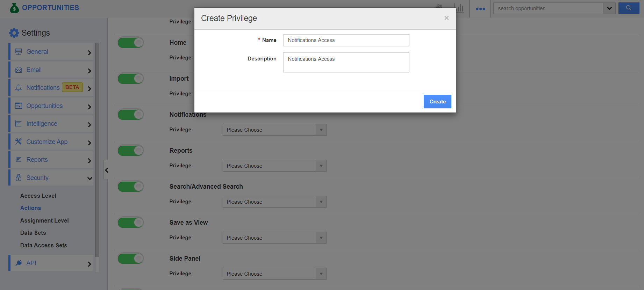Click the privilege Name input field
Screen dimensions: 644x290
point(346,40)
